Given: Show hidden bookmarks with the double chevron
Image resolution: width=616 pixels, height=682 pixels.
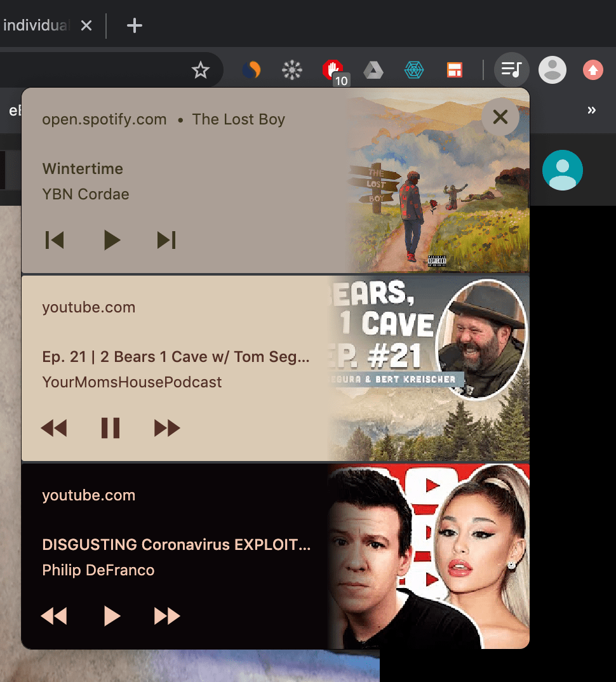Looking at the screenshot, I should (x=592, y=110).
